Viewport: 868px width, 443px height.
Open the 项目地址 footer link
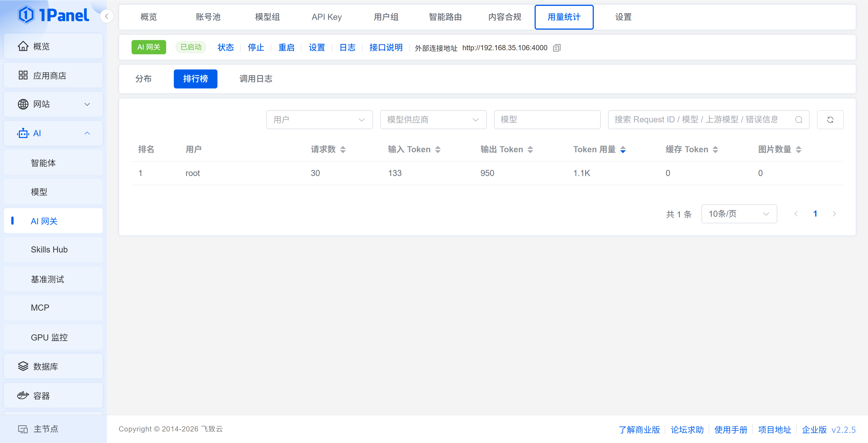(x=775, y=430)
